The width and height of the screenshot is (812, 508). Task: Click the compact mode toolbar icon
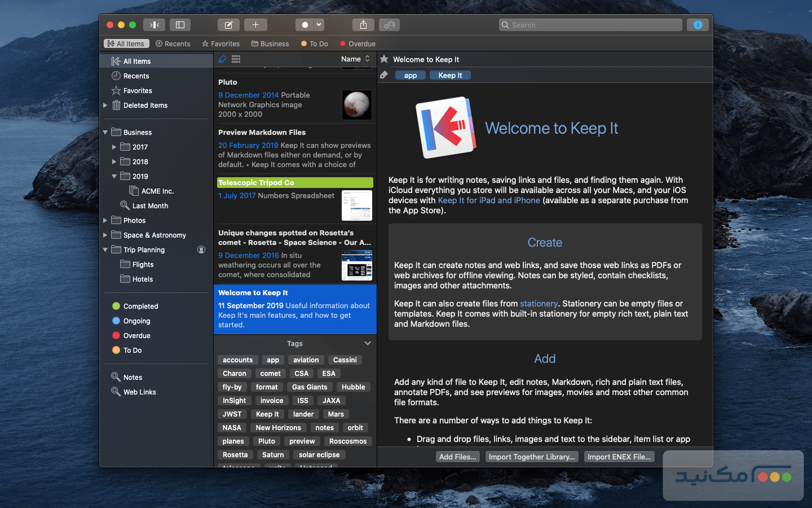click(x=154, y=25)
